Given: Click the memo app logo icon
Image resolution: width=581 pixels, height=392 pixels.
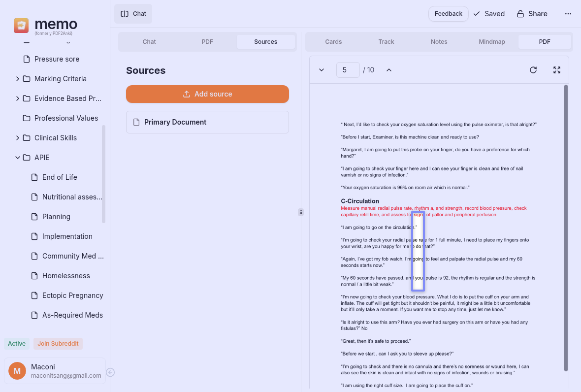Looking at the screenshot, I should click(21, 26).
